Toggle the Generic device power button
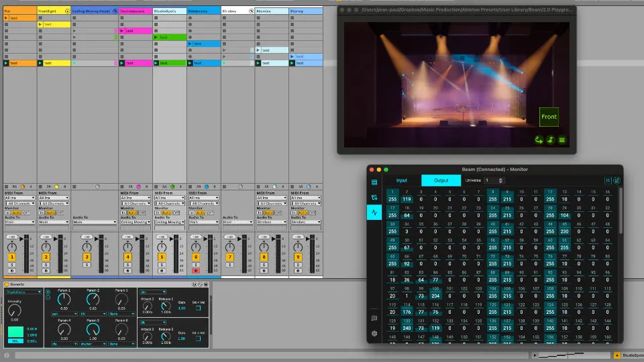644x362 pixels. 4,285
